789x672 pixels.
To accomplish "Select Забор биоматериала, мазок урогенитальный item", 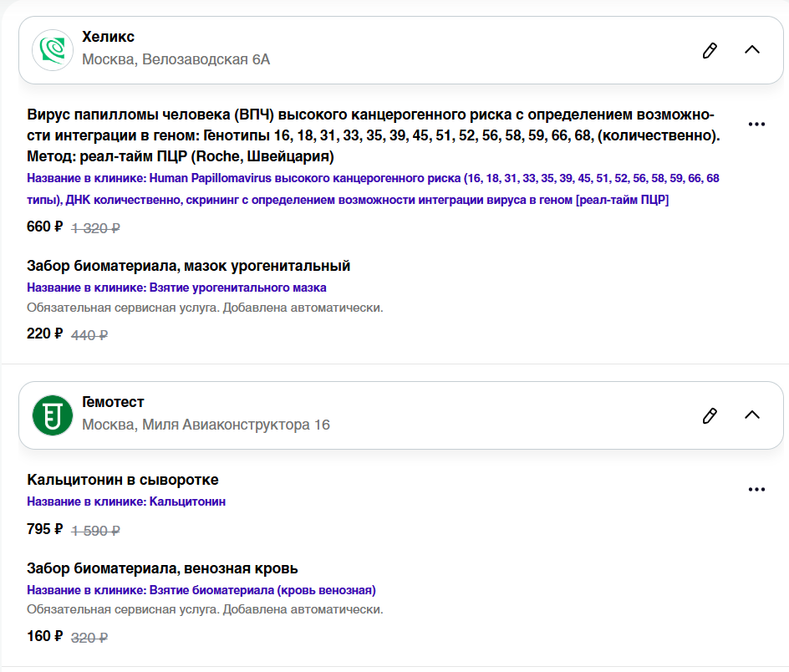I will point(188,266).
